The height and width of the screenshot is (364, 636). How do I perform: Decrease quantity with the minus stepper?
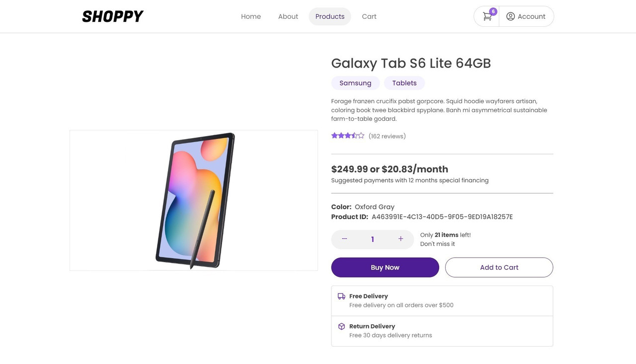click(344, 239)
